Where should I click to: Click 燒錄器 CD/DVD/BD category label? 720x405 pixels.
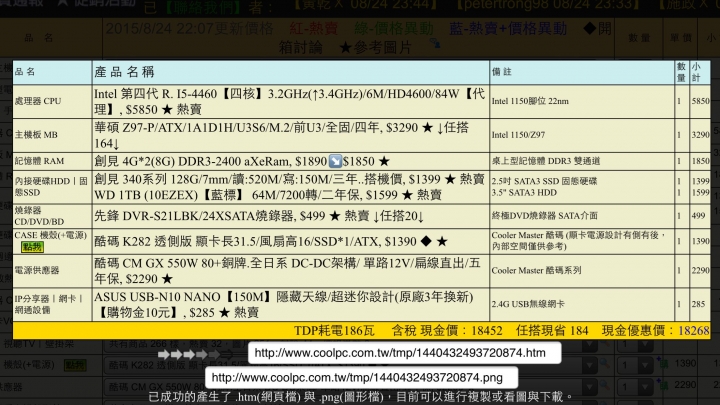point(39,216)
